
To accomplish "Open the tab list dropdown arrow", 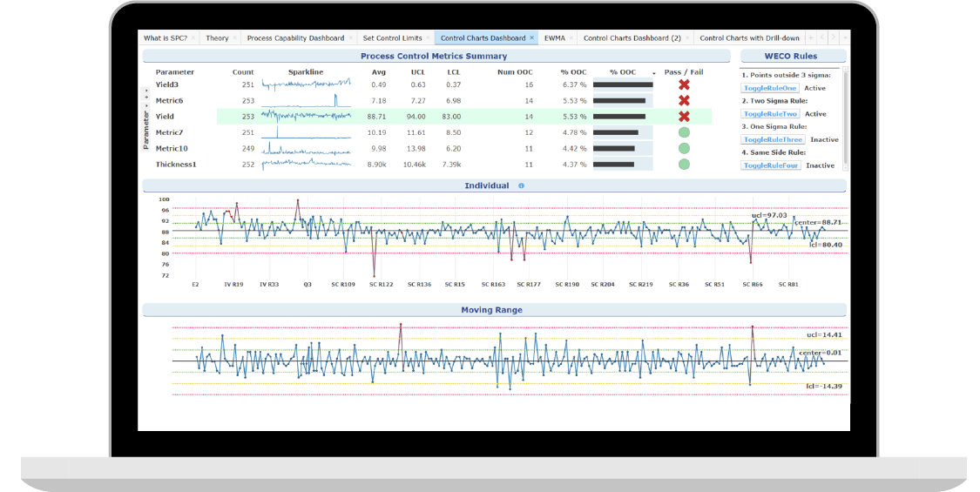I will [x=844, y=38].
